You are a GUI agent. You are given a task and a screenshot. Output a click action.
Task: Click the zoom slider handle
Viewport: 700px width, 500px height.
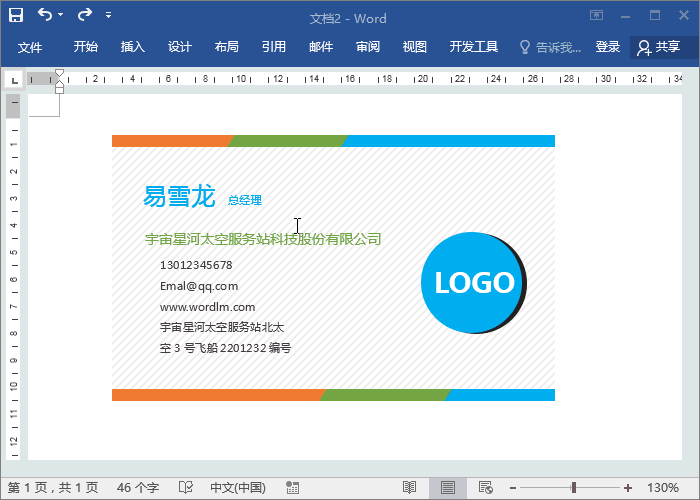[x=574, y=488]
